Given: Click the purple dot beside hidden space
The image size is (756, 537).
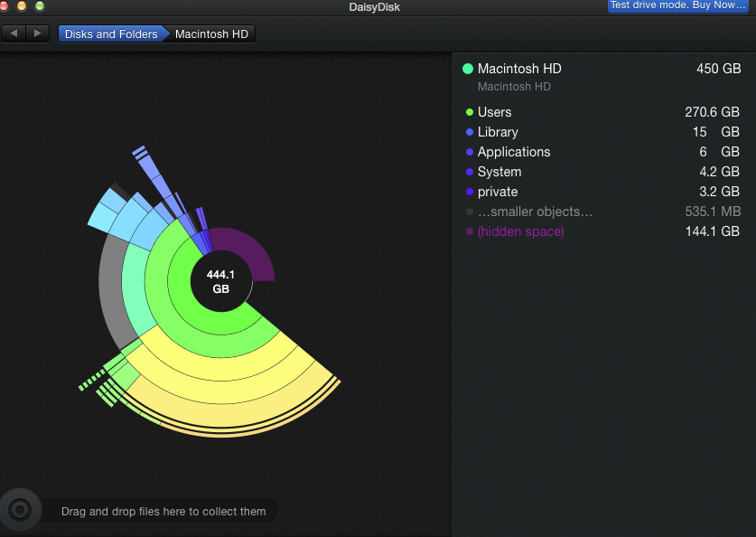Looking at the screenshot, I should click(x=469, y=231).
